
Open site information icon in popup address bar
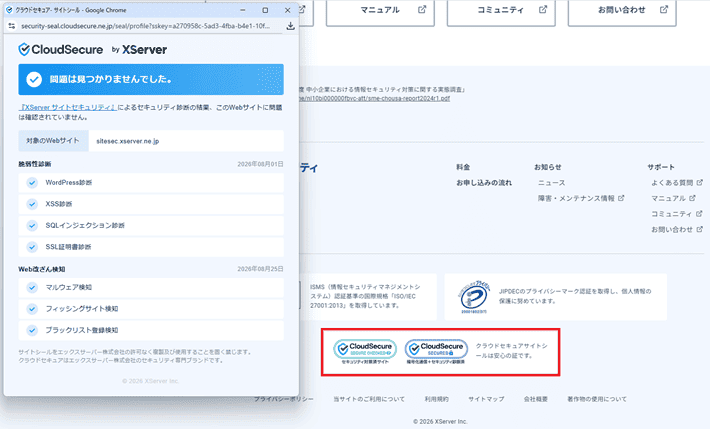(x=12, y=26)
